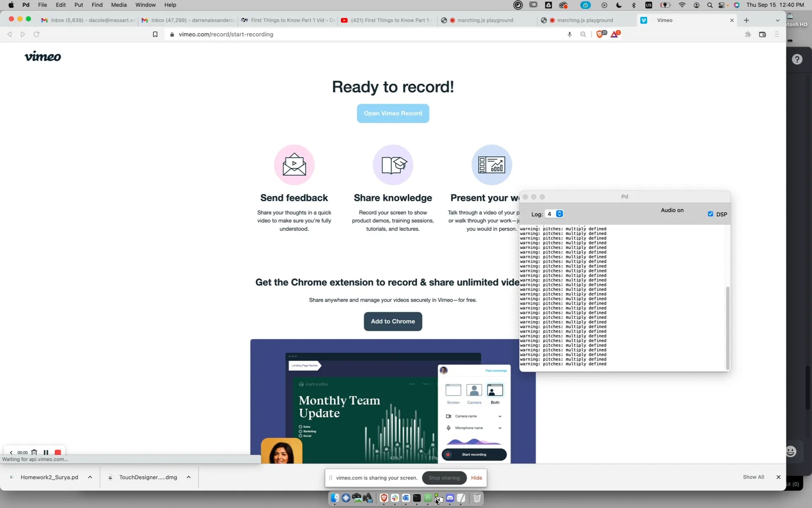Open Brave browser from the dock

[x=384, y=498]
